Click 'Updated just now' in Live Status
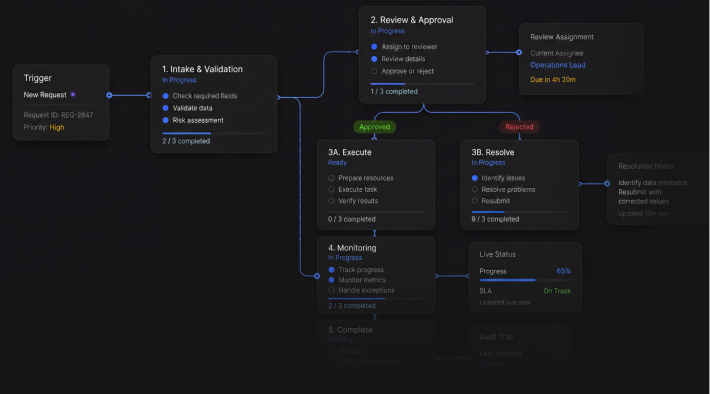 [x=504, y=303]
